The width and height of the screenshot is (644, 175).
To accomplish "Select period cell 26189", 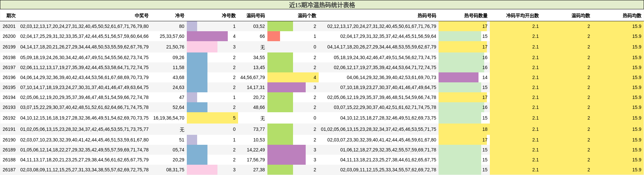I will 9,150.
